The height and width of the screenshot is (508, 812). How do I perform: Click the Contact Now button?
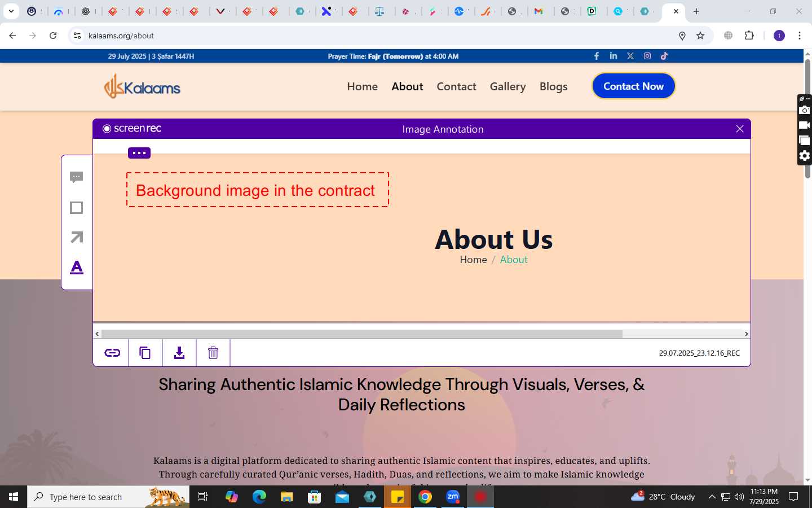[x=633, y=86]
